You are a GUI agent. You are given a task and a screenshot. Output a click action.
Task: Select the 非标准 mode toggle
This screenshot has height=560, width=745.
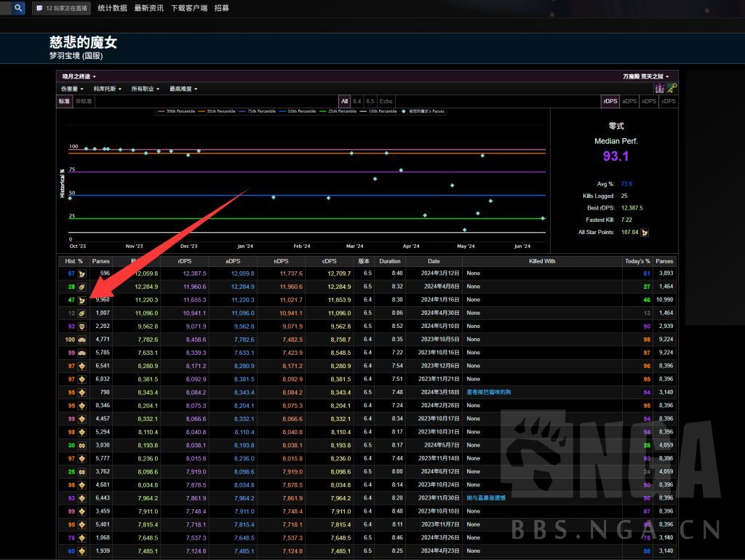coord(84,101)
